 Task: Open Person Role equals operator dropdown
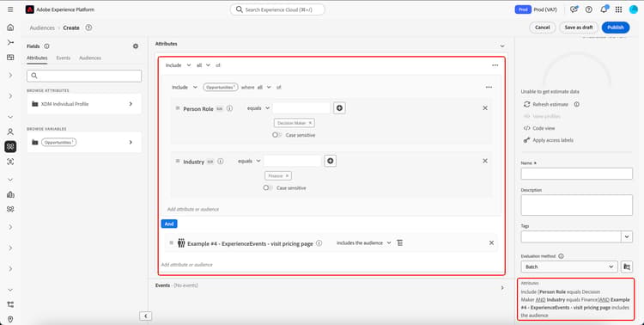(258, 107)
